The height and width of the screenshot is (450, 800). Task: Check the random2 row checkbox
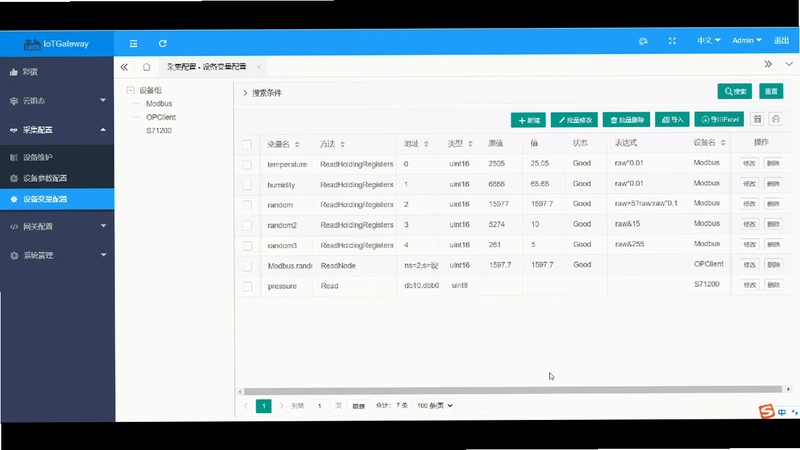tap(247, 226)
